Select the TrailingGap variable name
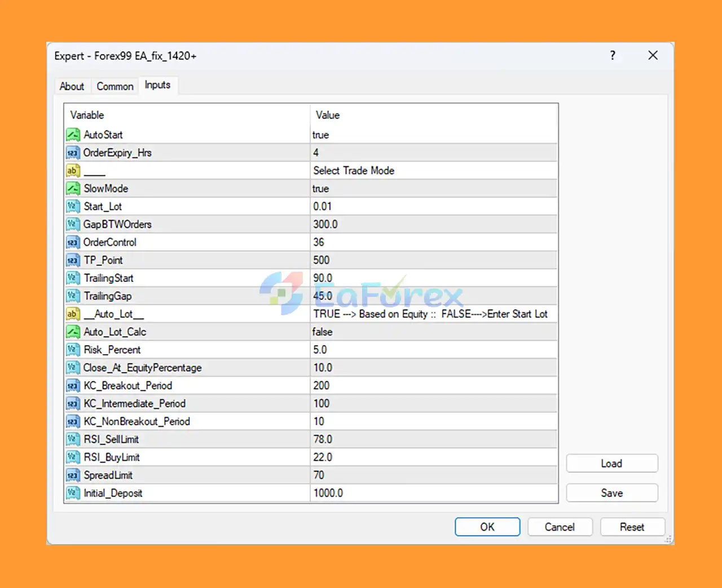The height and width of the screenshot is (588, 722). tap(108, 296)
